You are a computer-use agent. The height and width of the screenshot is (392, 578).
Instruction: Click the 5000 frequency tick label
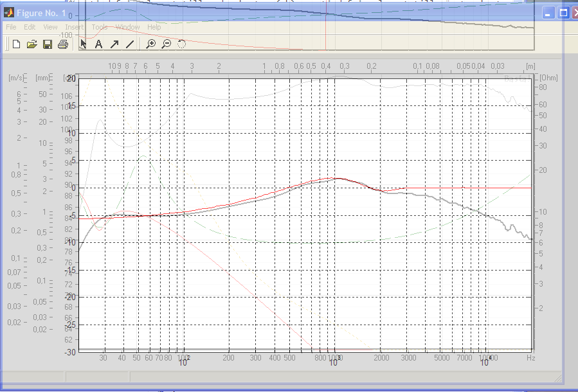[442, 358]
